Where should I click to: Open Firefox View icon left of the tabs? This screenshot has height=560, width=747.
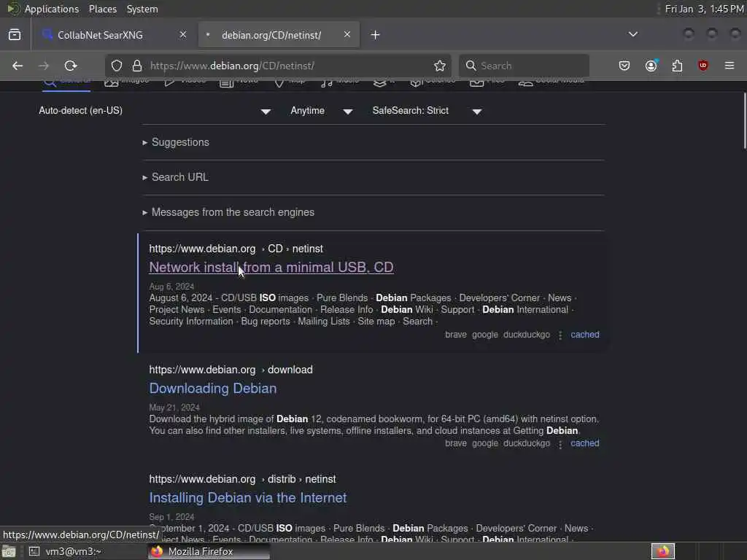[x=15, y=35]
